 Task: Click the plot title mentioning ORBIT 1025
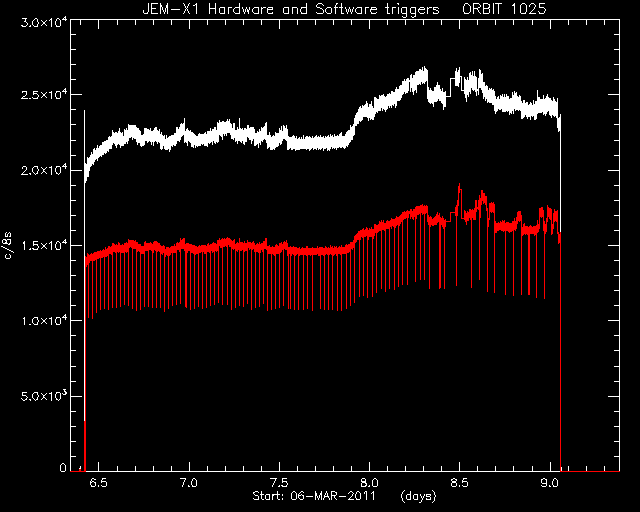[x=344, y=9]
